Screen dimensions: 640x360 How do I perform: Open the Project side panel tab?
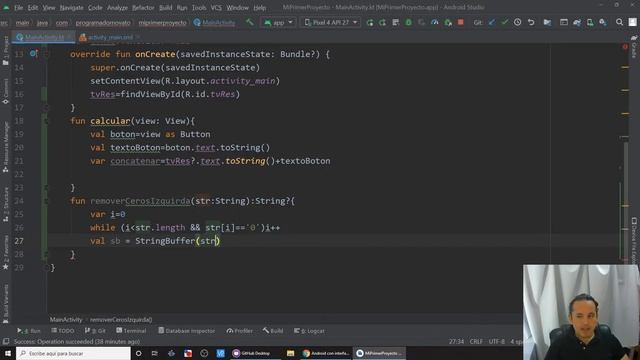pyautogui.click(x=5, y=51)
